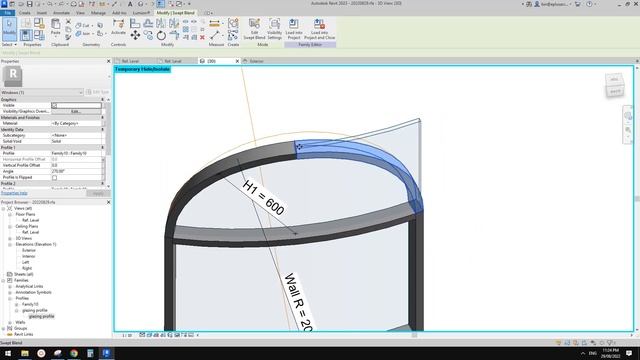Click the Angle value field 270.00°
The image size is (640, 360).
pos(76,171)
